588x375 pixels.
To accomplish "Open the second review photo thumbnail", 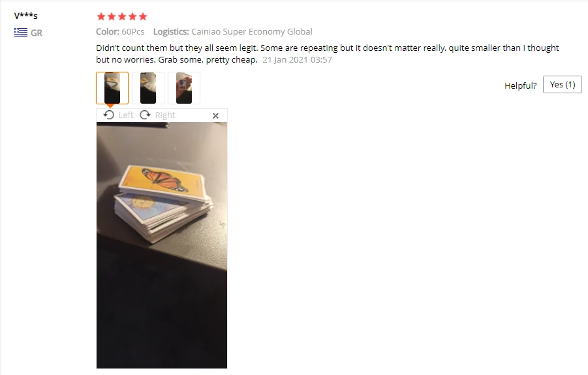I will pos(148,88).
